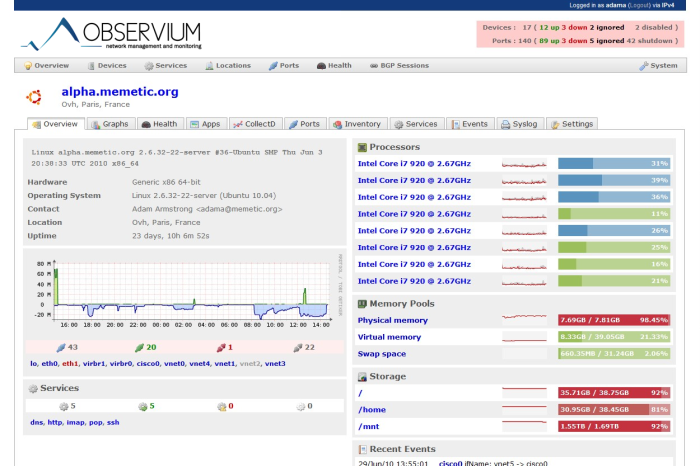Switch to the Apps tab
This screenshot has width=700, height=466.
pos(206,124)
